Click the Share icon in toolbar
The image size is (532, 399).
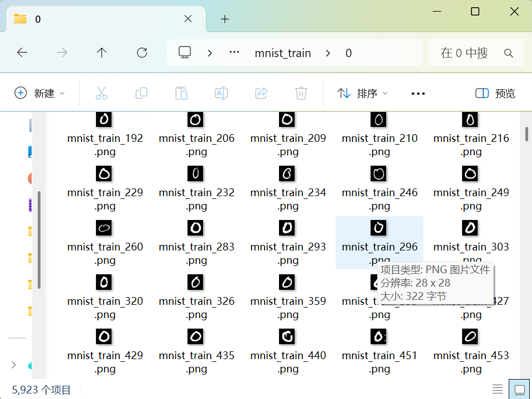[261, 93]
